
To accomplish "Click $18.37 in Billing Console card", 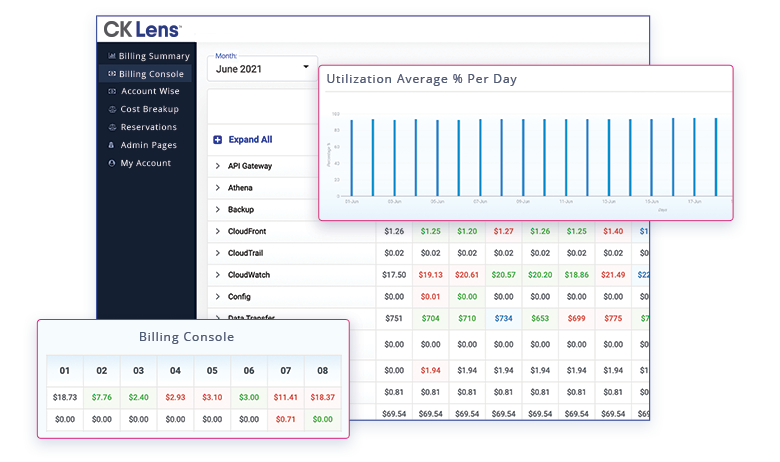I will 322,397.
